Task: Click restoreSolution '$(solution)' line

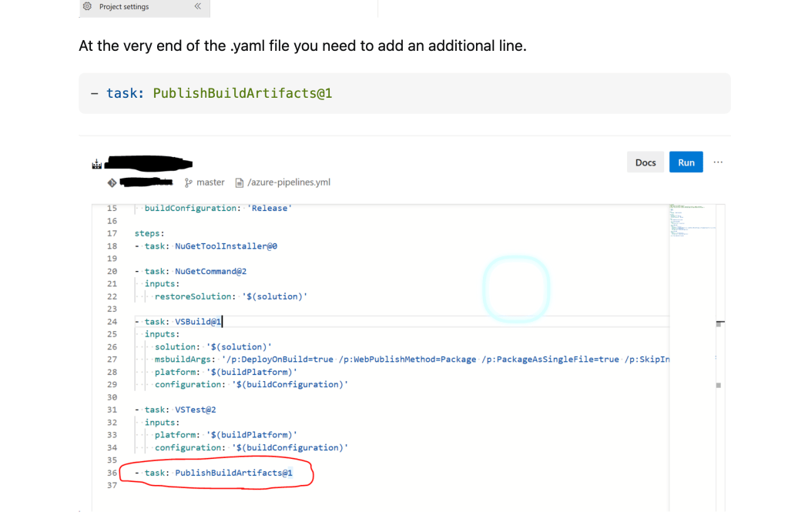Action: click(230, 296)
